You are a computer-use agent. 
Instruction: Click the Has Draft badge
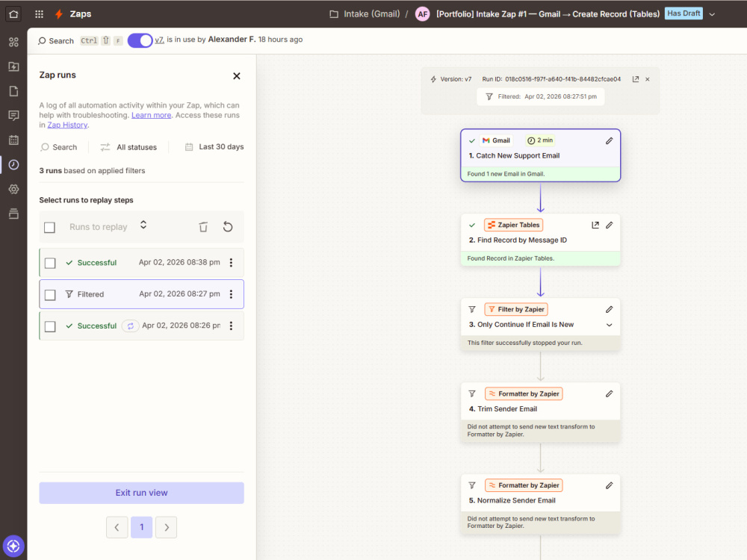coord(684,13)
